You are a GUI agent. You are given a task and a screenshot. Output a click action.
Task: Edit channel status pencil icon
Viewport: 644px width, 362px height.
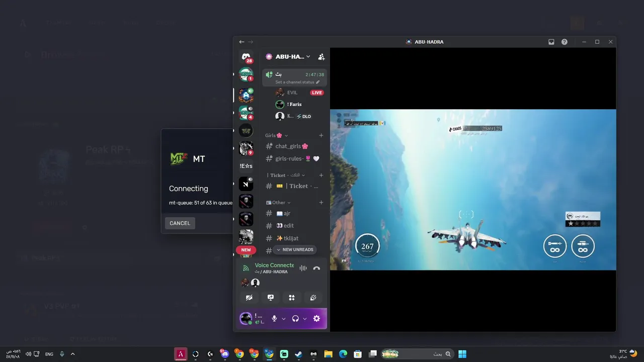[318, 82]
